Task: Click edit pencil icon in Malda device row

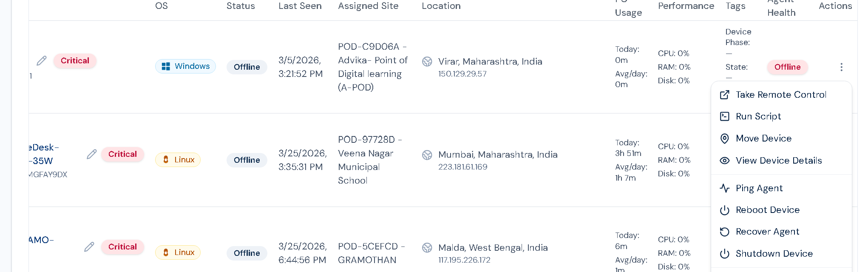Action: [89, 247]
